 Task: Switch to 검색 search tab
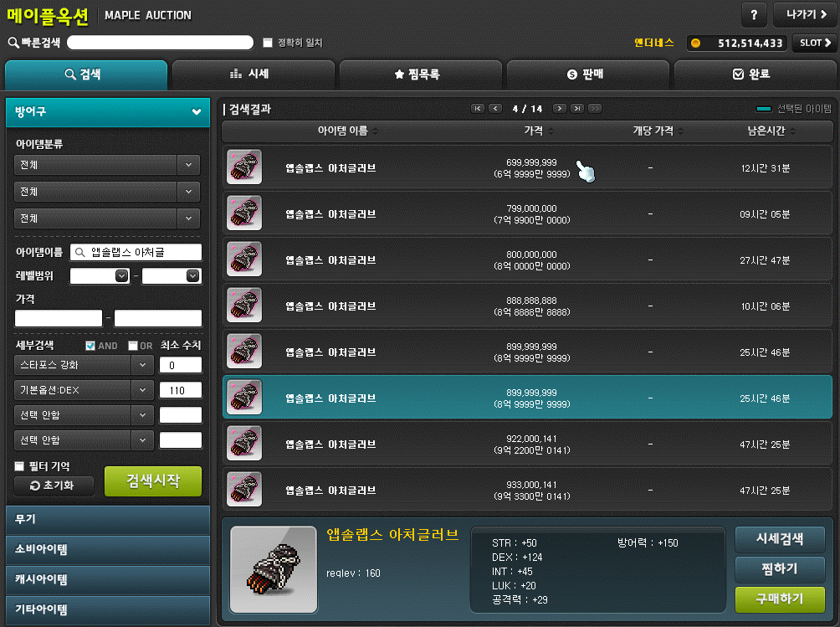86,75
